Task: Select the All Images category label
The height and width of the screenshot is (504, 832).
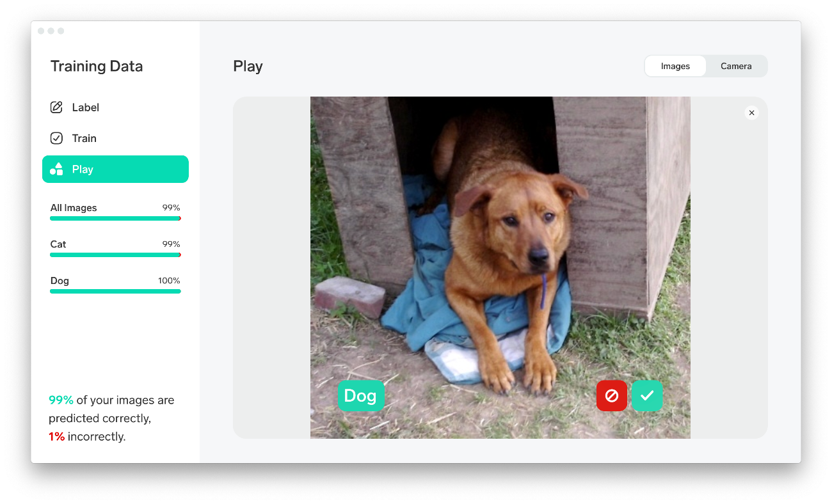Action: pyautogui.click(x=74, y=208)
